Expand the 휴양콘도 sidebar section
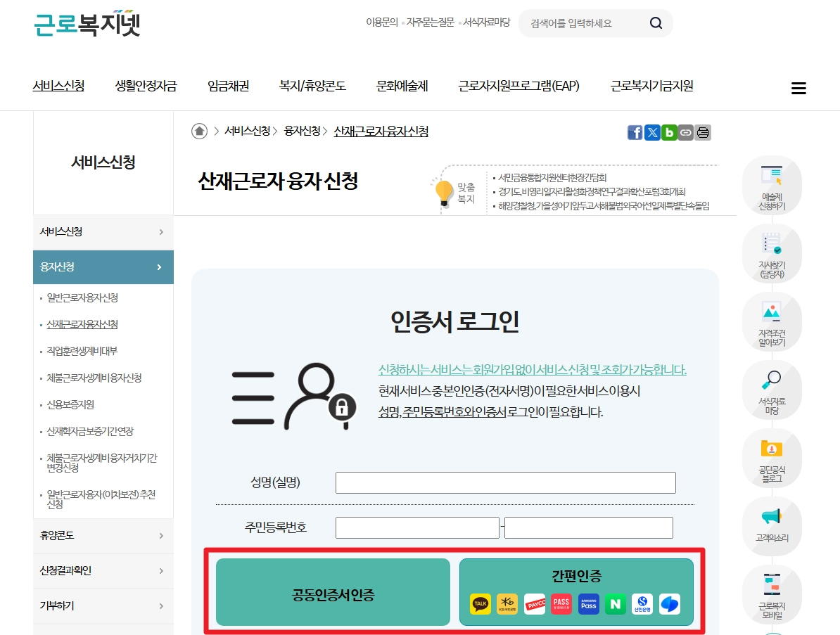The image size is (840, 635). coord(103,536)
